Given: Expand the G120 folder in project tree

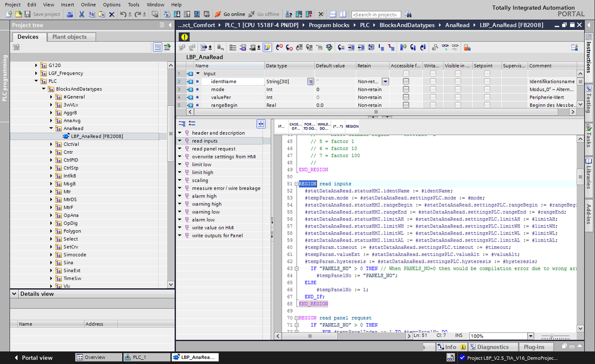Looking at the screenshot, I should tap(37, 65).
